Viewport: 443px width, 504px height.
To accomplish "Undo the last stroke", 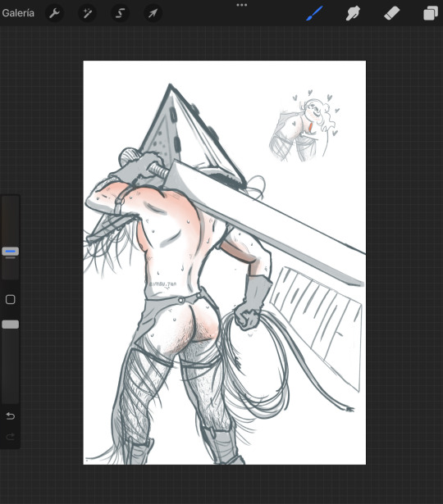I will pyautogui.click(x=11, y=416).
